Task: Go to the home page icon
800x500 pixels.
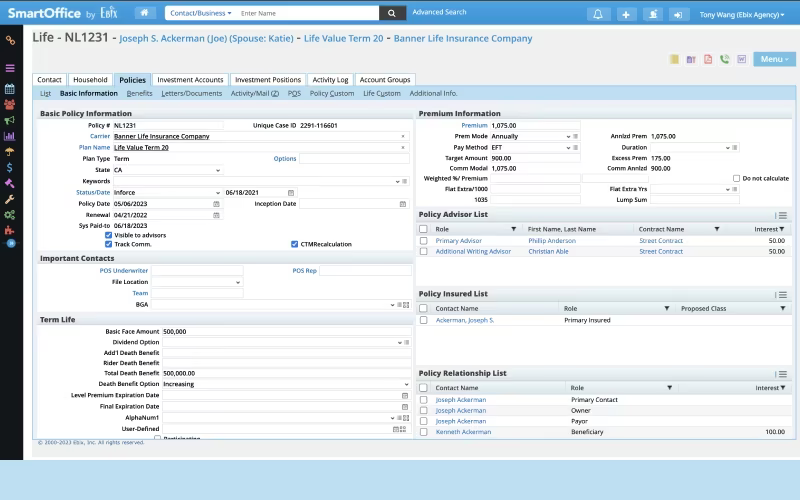Action: coord(145,13)
